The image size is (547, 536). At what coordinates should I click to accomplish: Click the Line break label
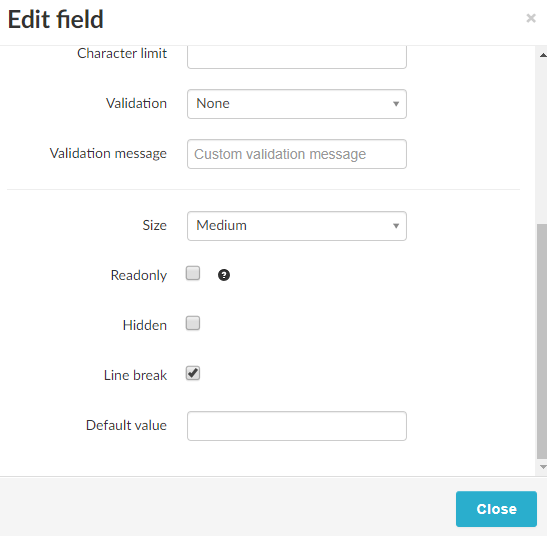point(135,375)
